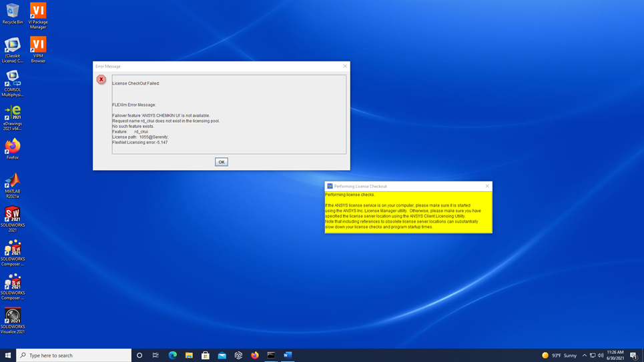This screenshot has height=362, width=644.
Task: Open the Windows Start menu
Action: (8, 355)
